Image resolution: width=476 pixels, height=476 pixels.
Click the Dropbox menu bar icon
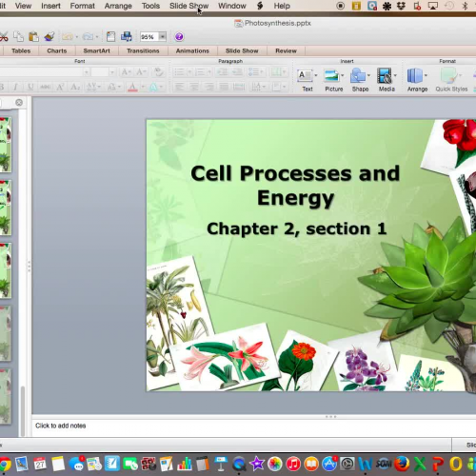[402, 6]
